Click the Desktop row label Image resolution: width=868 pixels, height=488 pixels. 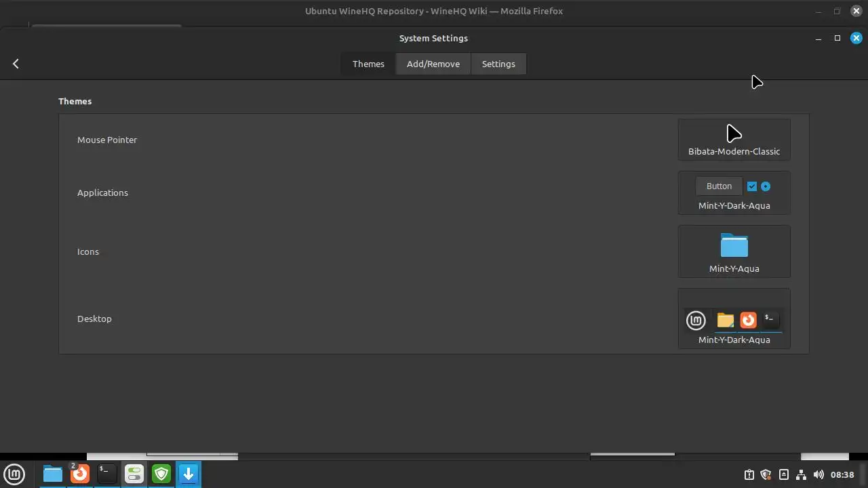[94, 319]
